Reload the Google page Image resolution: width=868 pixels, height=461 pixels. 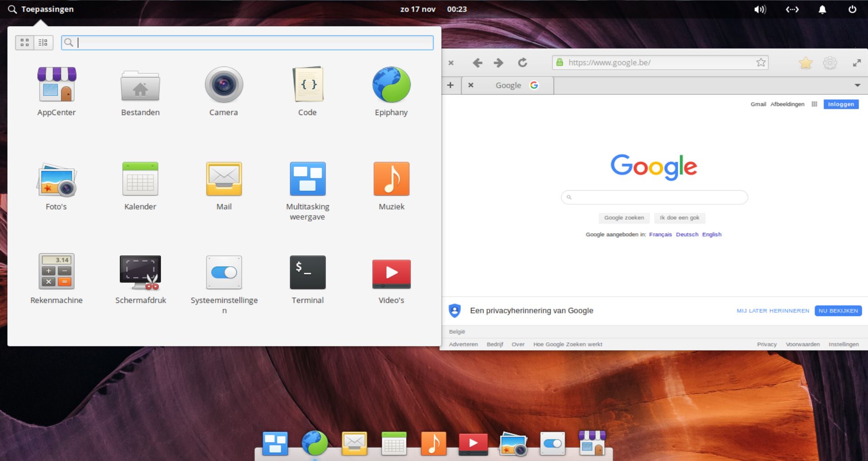click(x=523, y=63)
